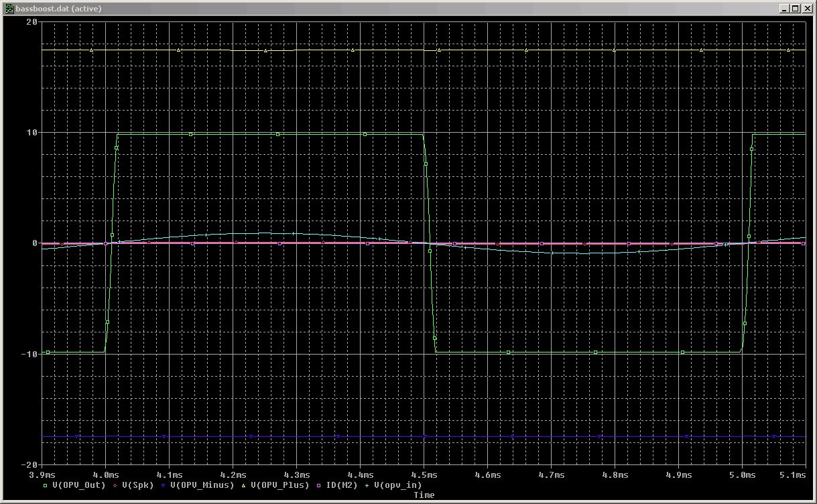The width and height of the screenshot is (817, 504).
Task: Select the V(Spk) trace label in legend
Action: (x=138, y=485)
